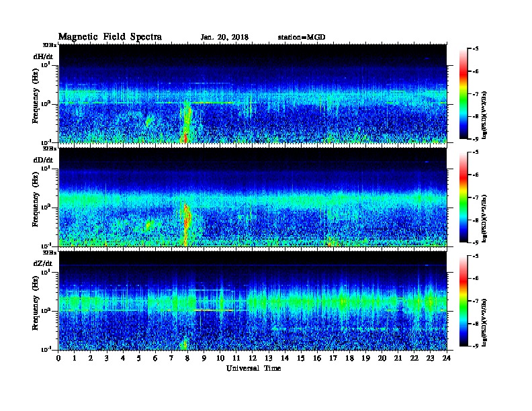Image resolution: width=532 pixels, height=411 pixels.
Task: Click hour 17 on the Universal Time axis
Action: click(334, 359)
